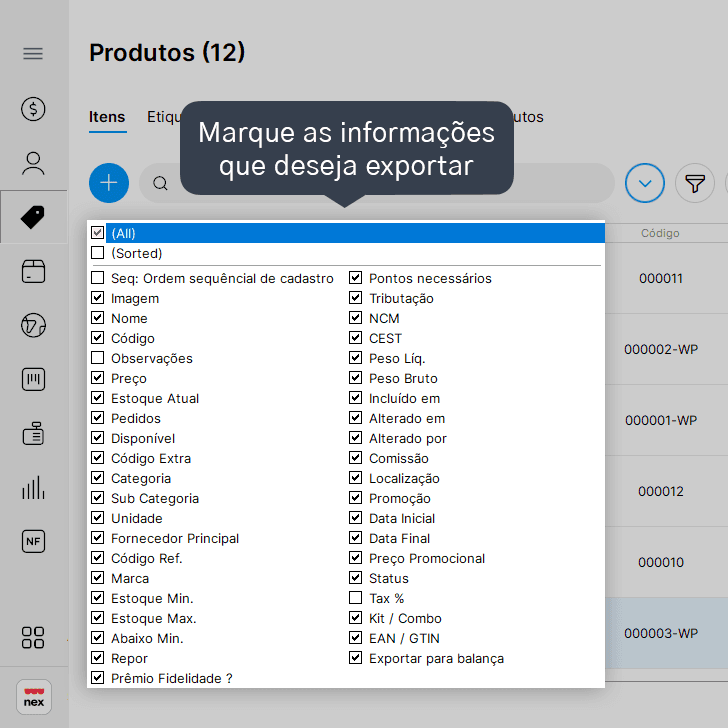
Task: Uncheck the Código Ref. checkbox
Action: click(x=98, y=558)
